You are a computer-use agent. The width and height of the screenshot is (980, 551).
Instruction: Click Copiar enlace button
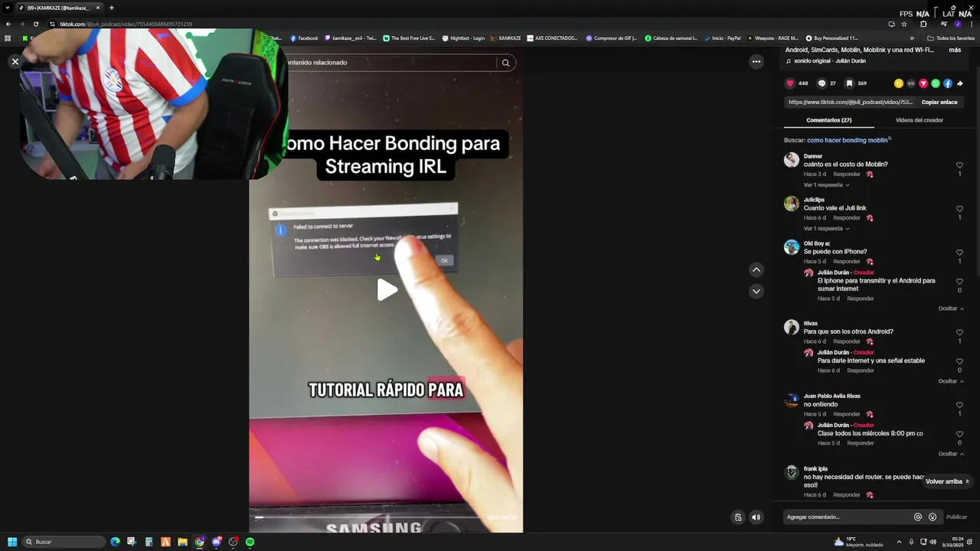[x=939, y=102]
